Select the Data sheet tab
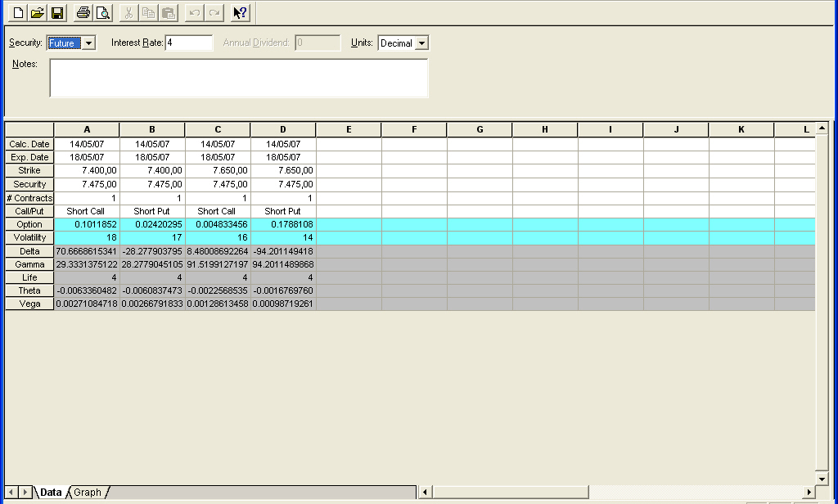 click(51, 493)
